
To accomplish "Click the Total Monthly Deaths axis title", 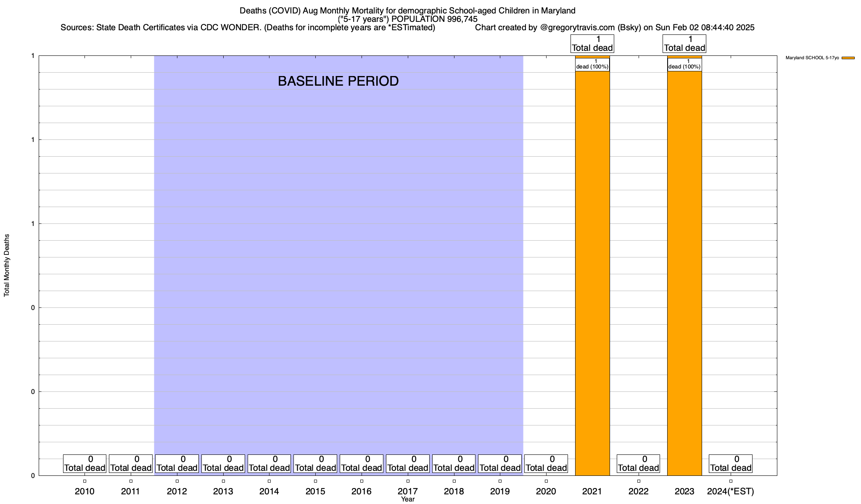I will tap(7, 265).
